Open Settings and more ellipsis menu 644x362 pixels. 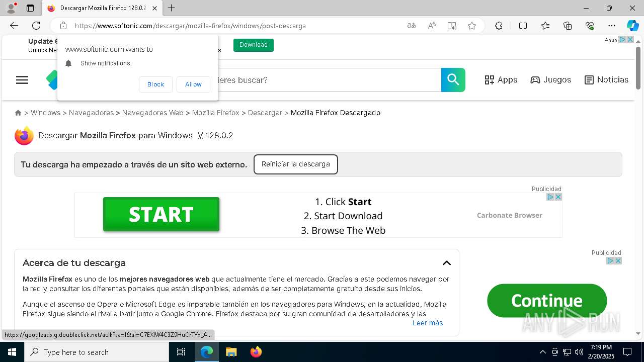(x=612, y=26)
